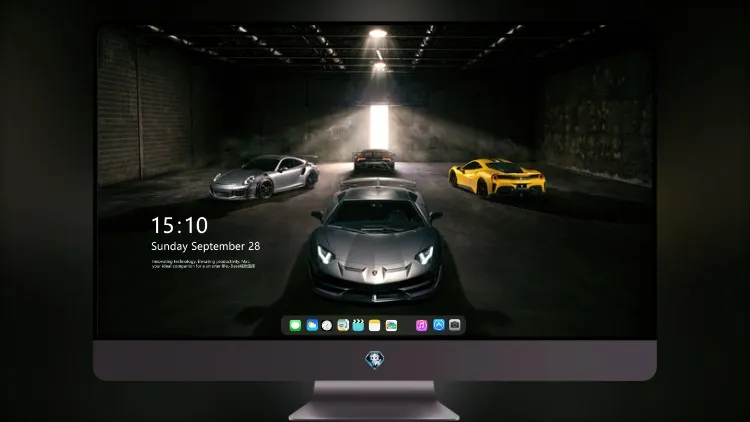Open the Weather app in the dock
The width and height of the screenshot is (750, 422).
click(x=312, y=325)
